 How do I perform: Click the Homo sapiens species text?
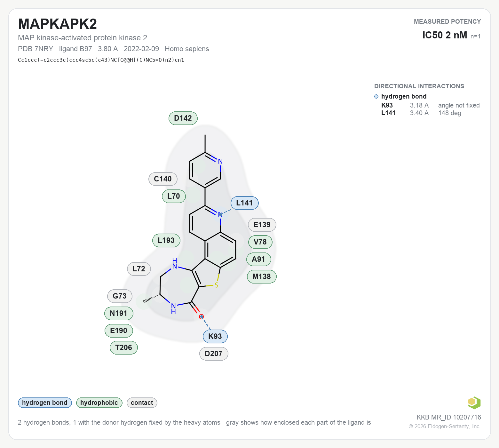coord(187,49)
